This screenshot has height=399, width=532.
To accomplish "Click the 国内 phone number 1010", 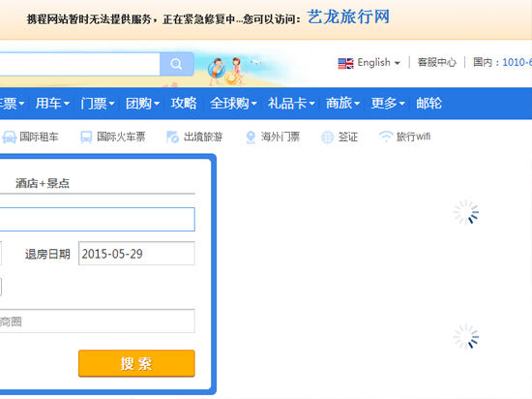I will pyautogui.click(x=517, y=63).
